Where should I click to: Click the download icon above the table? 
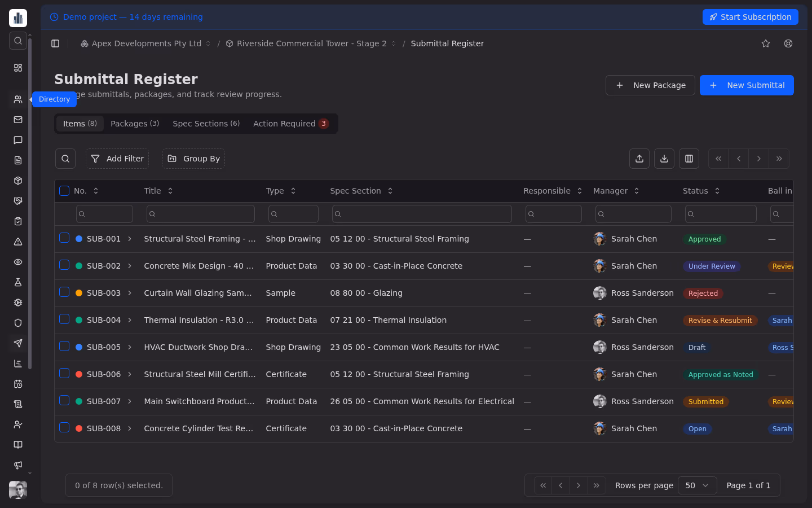point(664,159)
